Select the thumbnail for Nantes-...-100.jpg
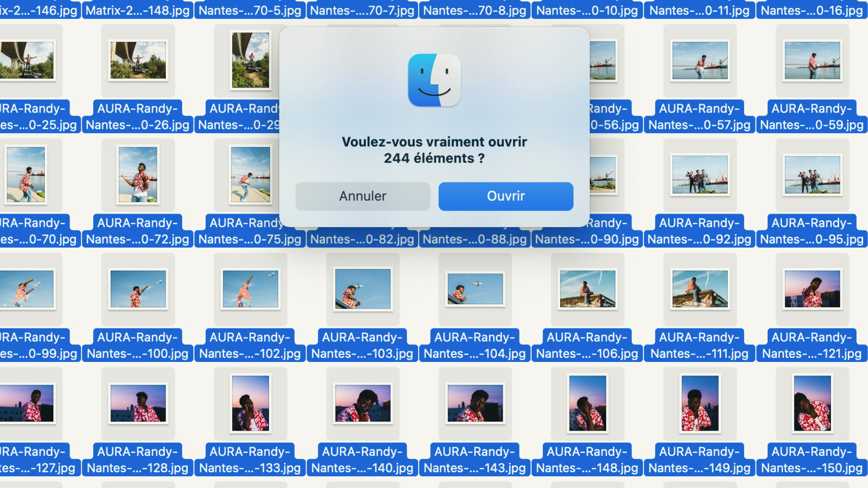This screenshot has height=488, width=868. click(x=138, y=289)
